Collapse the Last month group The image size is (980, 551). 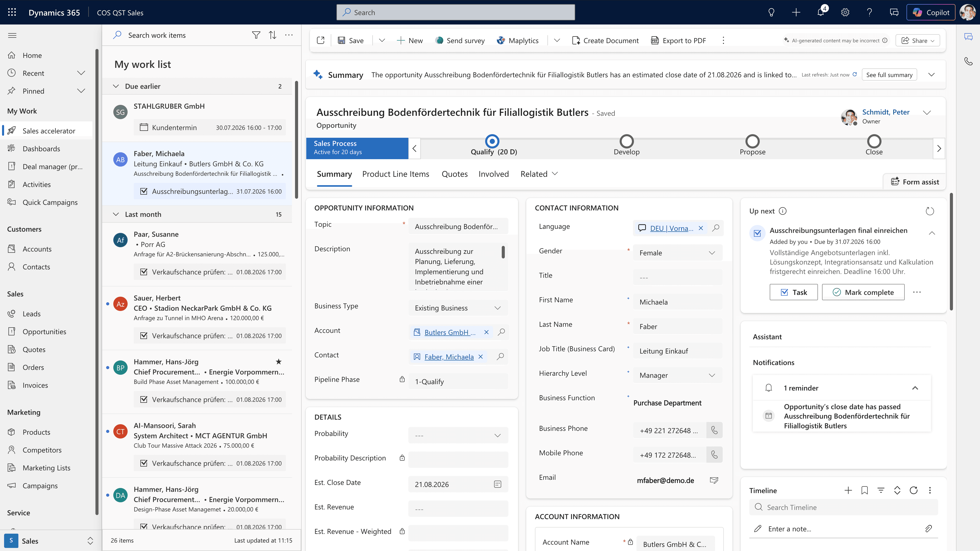(116, 215)
